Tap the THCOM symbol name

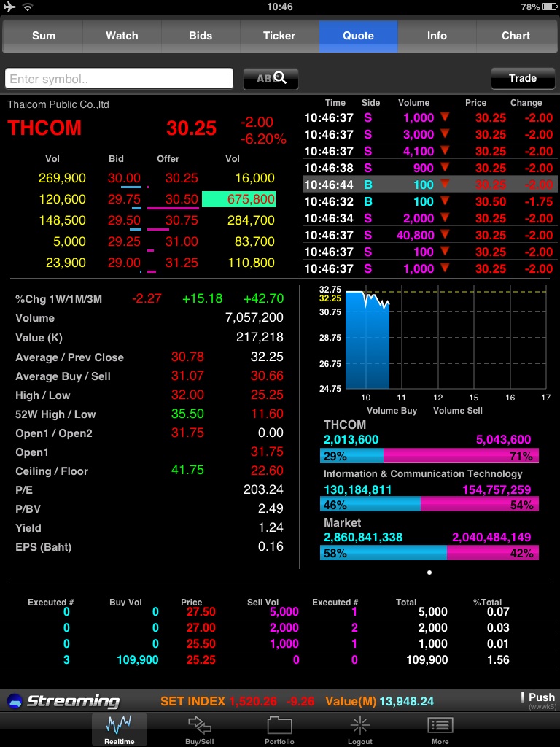pos(44,128)
